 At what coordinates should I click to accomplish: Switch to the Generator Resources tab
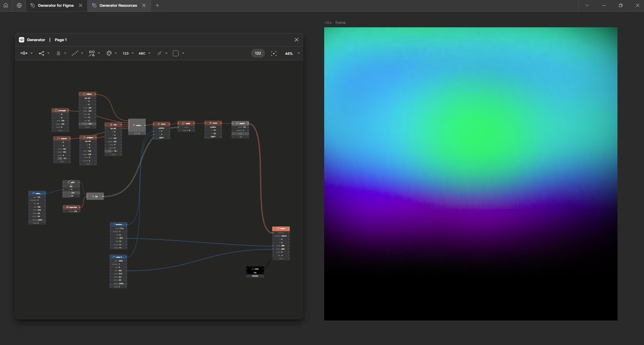[x=118, y=5]
